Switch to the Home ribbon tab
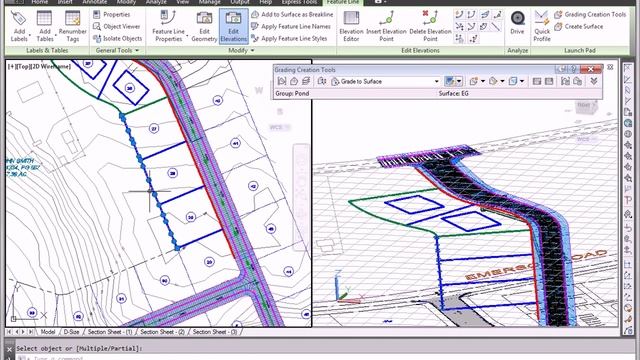The height and width of the screenshot is (360, 640). click(40, 2)
